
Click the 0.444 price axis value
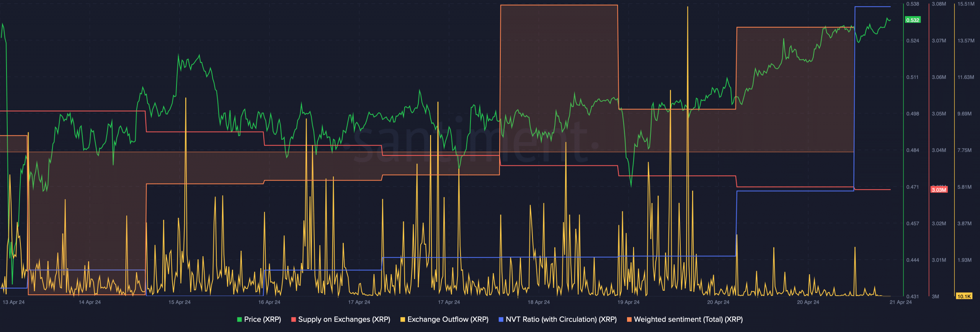[913, 260]
